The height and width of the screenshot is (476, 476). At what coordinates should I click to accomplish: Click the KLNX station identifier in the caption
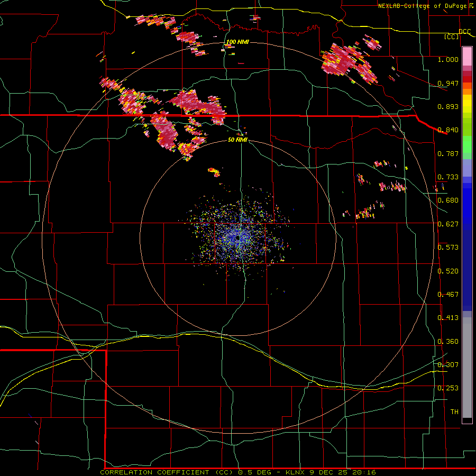[x=296, y=472]
